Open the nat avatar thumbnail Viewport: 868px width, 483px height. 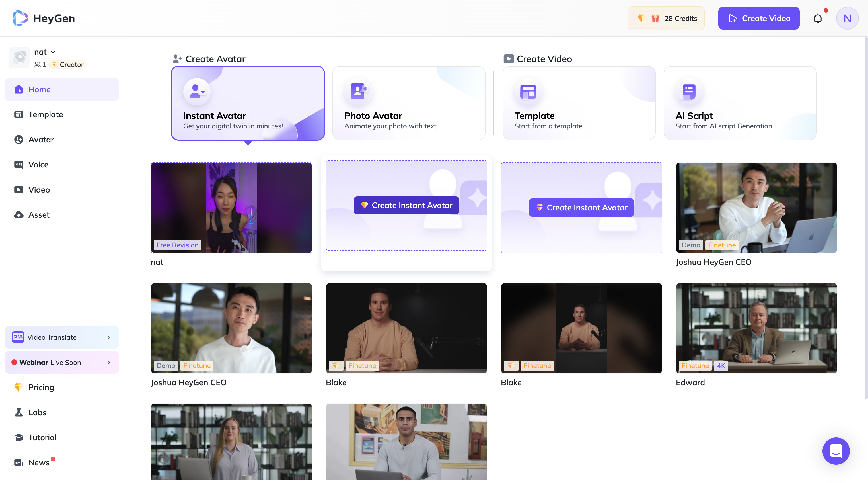coord(231,208)
